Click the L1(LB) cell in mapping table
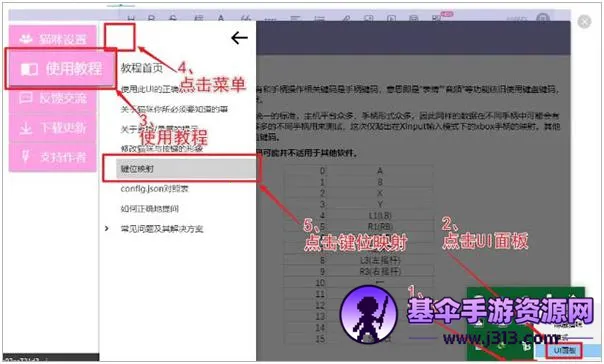This screenshot has height=364, width=604. pos(380,215)
